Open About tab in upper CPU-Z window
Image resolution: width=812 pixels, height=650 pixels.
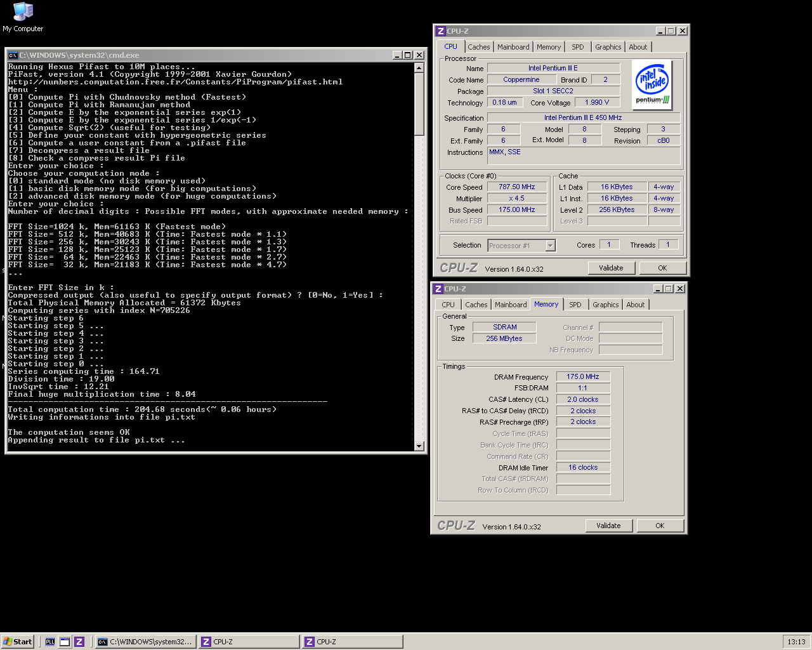(x=638, y=47)
